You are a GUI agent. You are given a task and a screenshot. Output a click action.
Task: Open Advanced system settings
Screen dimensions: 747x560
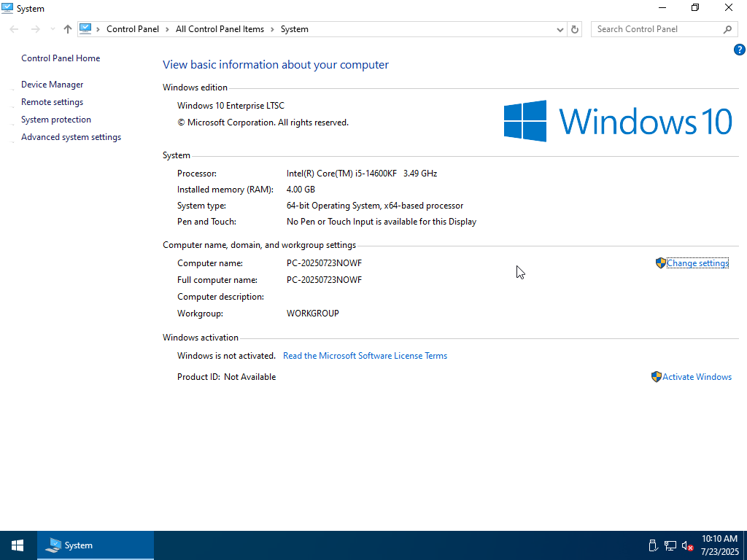pos(71,137)
